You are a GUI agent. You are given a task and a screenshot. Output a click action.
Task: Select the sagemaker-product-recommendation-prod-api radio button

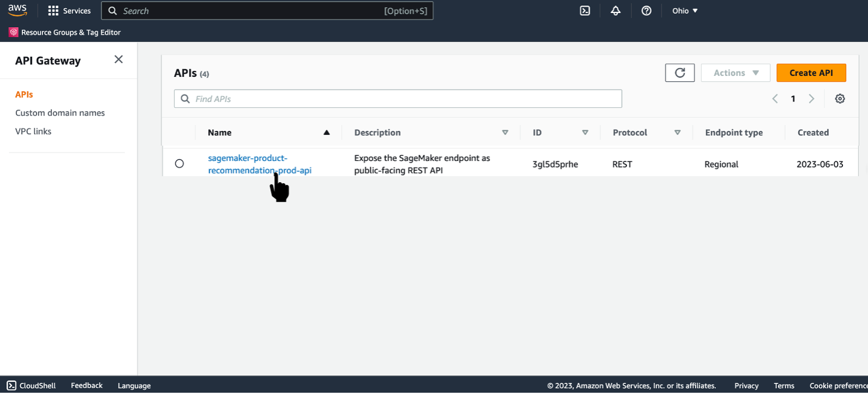click(179, 164)
